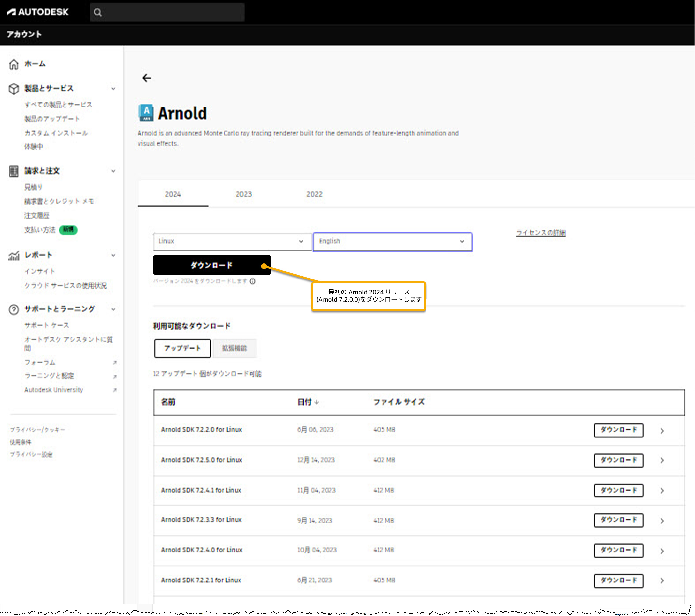Image resolution: width=695 pixels, height=616 pixels.
Task: Click the date column sort arrow
Action: click(317, 402)
